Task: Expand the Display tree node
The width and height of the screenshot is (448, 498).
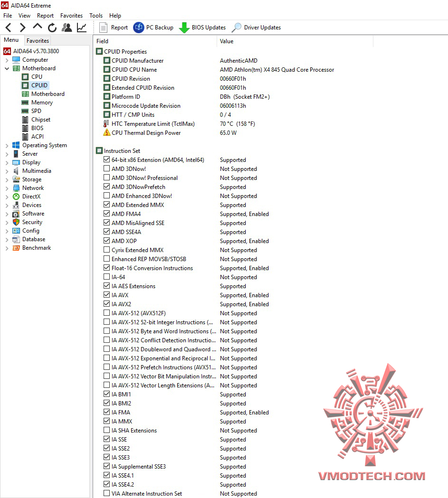Action: coord(7,163)
